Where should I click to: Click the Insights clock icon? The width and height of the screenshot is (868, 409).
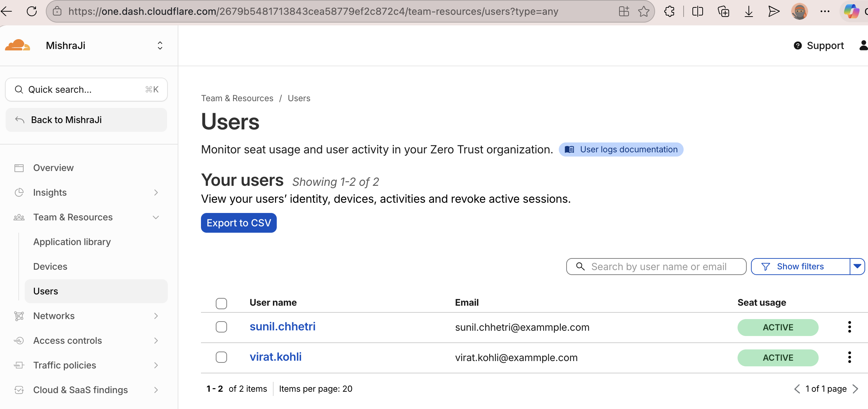pyautogui.click(x=19, y=193)
